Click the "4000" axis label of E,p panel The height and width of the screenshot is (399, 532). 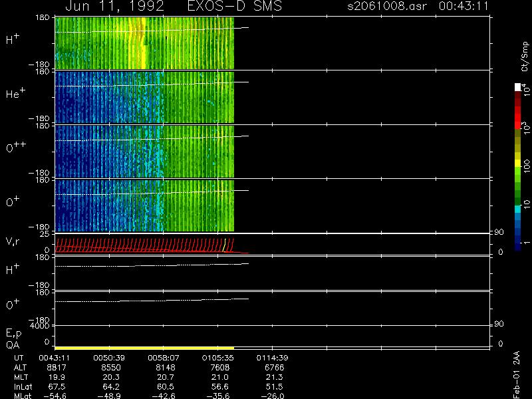click(x=40, y=326)
